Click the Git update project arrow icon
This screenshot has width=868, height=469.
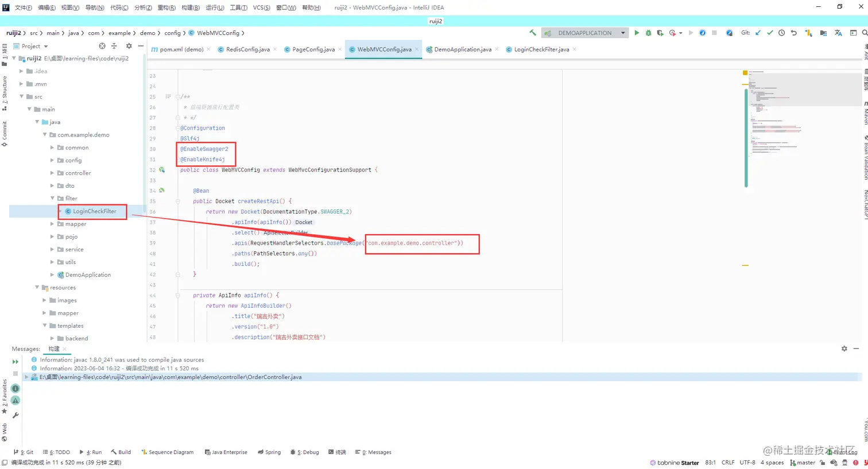coord(758,33)
